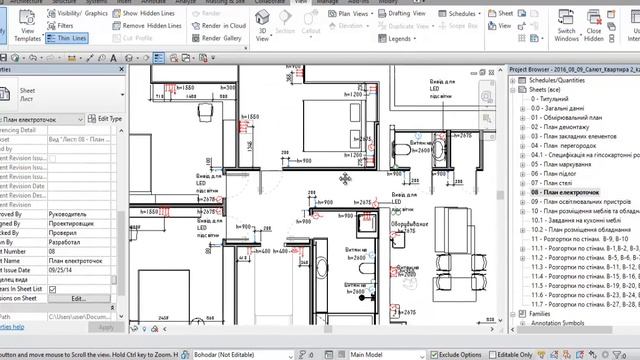
Task: Select sheet 08 - План електроточок
Action: [564, 192]
